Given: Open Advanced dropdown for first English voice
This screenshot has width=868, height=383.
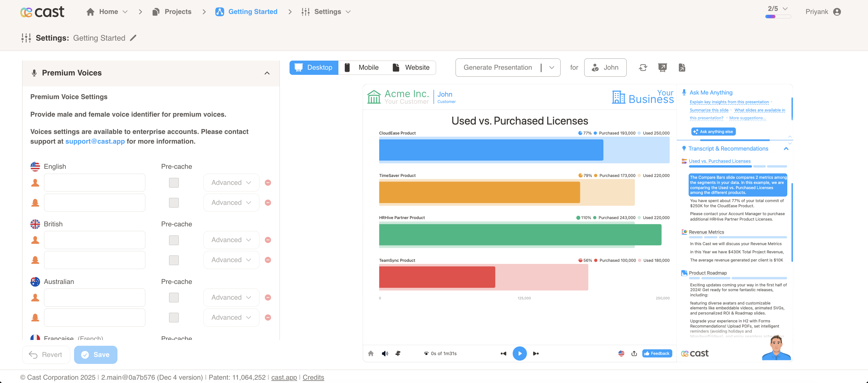Looking at the screenshot, I should click(x=231, y=183).
